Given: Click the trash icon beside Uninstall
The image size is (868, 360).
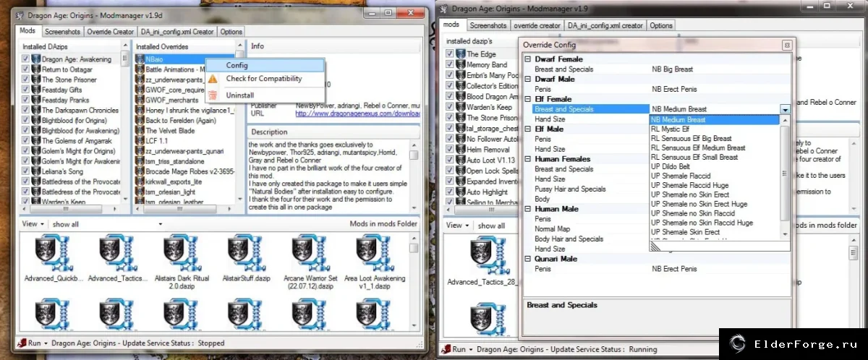Looking at the screenshot, I should (x=213, y=95).
